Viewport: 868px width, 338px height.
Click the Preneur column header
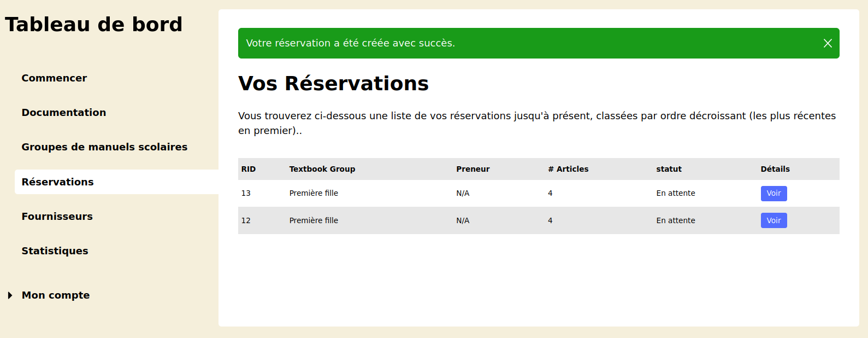[473, 169]
